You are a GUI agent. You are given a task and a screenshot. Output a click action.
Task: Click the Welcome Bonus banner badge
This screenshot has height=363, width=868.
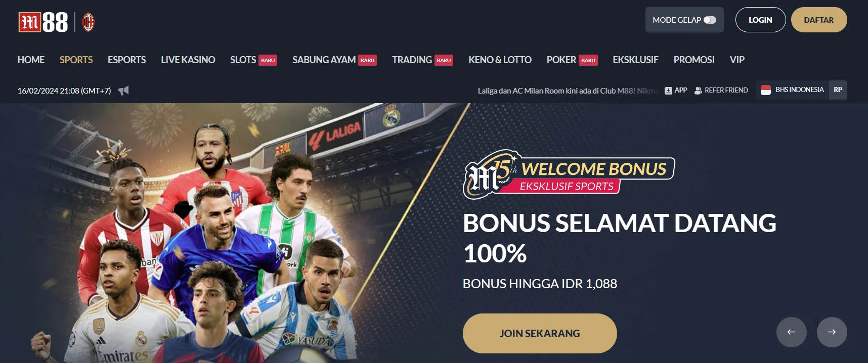pos(569,174)
